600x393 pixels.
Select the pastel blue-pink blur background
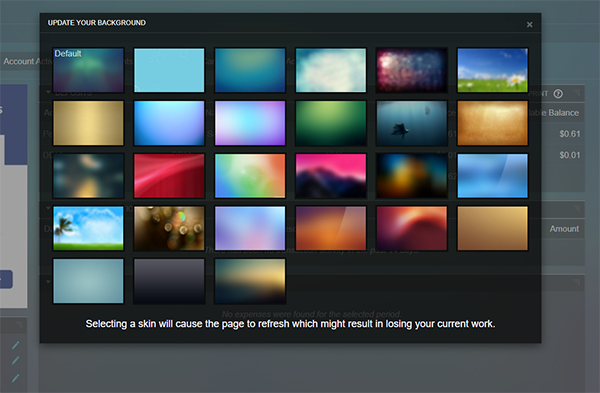[250, 228]
